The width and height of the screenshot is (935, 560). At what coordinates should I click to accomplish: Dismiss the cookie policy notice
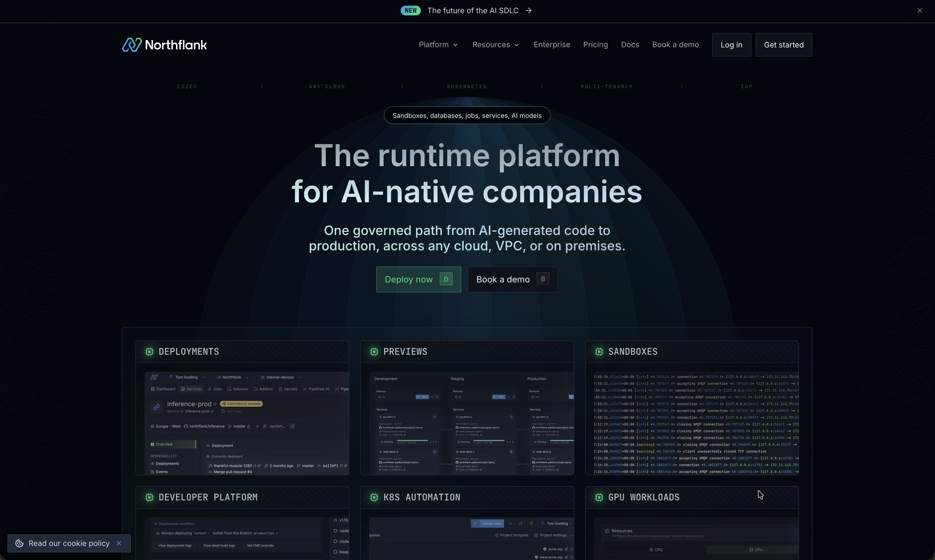(x=119, y=543)
